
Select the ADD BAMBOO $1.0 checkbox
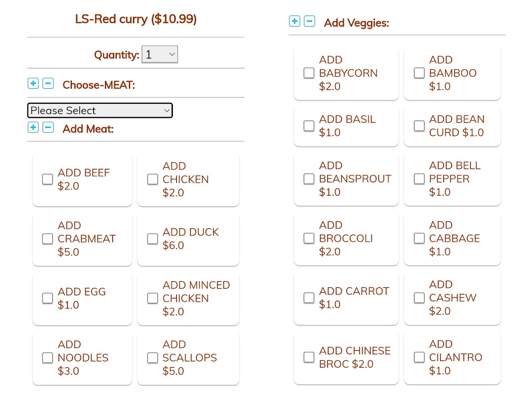419,73
